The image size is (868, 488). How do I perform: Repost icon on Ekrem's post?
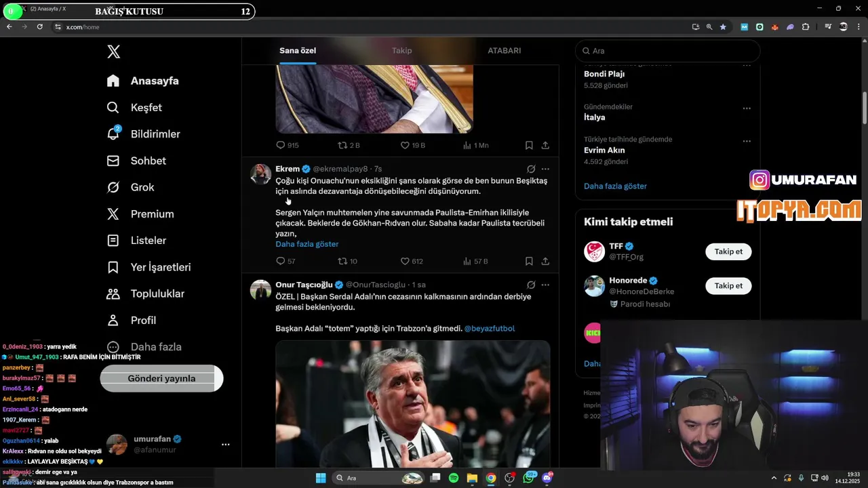[x=342, y=261]
